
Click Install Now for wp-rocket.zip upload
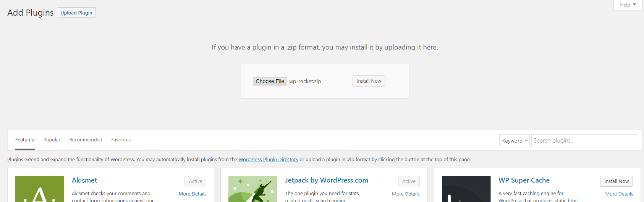[x=369, y=81]
